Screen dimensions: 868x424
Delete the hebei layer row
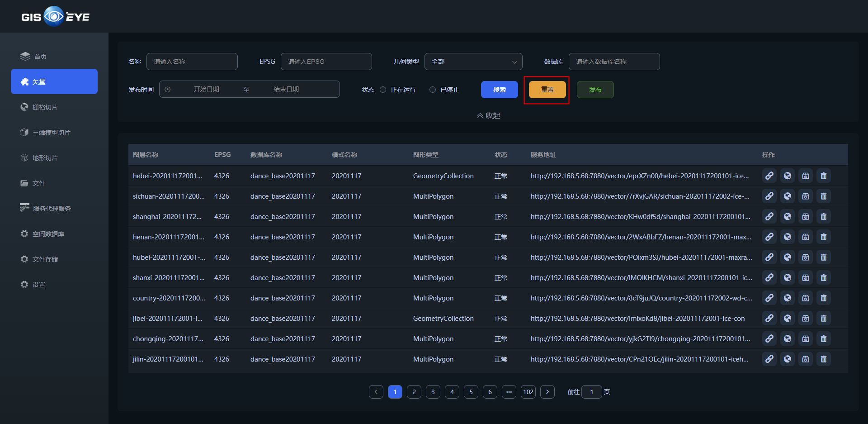tap(823, 176)
